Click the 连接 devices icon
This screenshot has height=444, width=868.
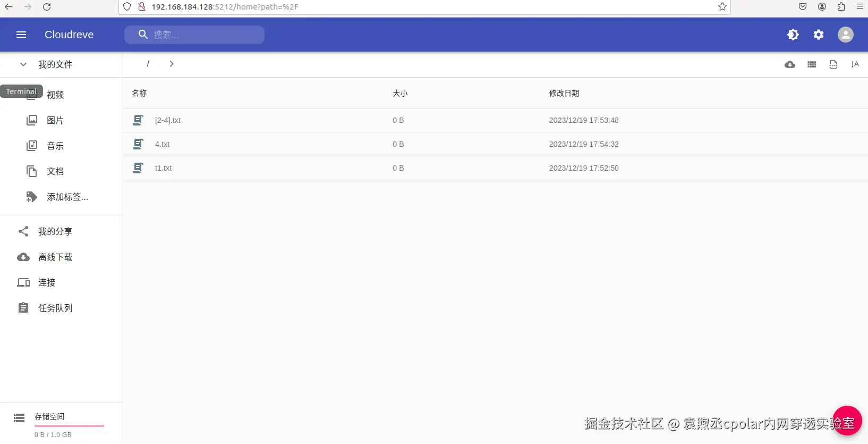click(23, 282)
